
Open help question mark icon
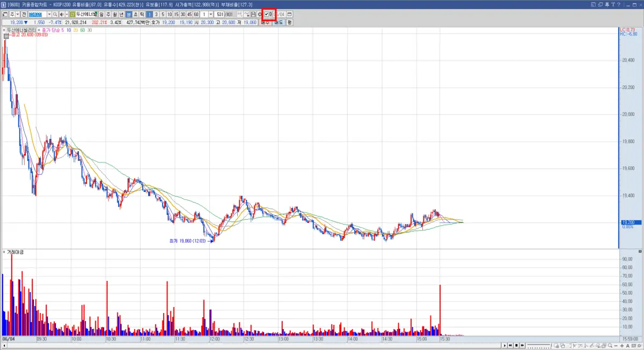tap(619, 5)
